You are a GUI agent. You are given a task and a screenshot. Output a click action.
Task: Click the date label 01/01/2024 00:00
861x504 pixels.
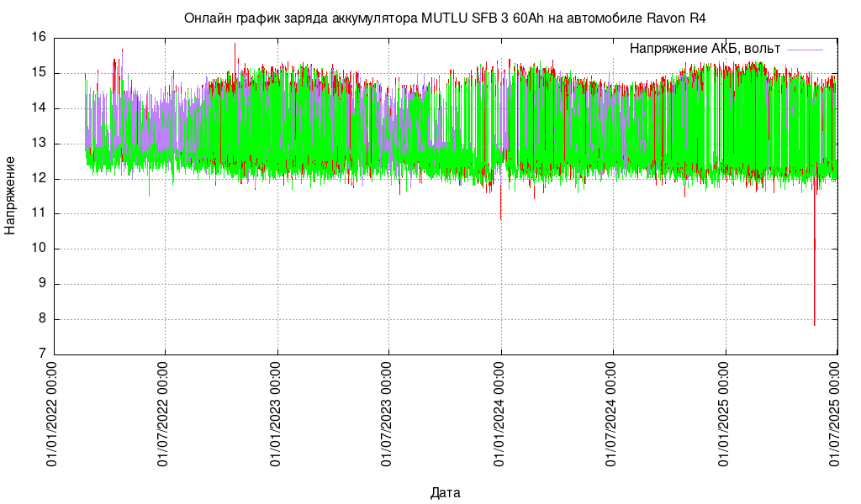pos(499,414)
